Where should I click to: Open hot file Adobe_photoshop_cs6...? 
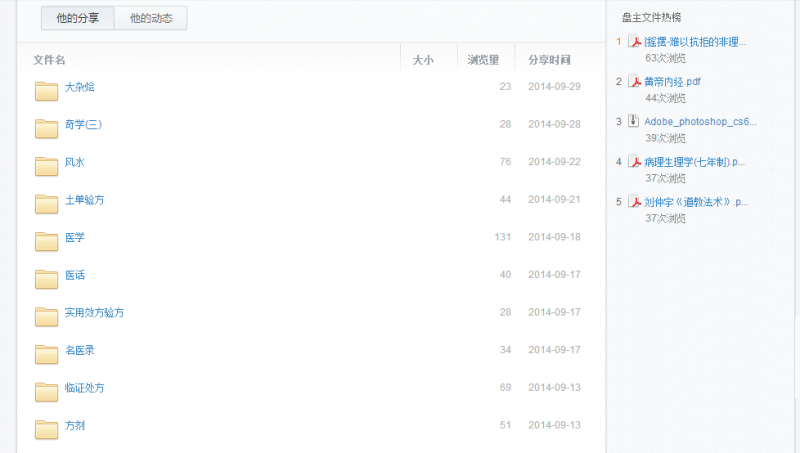700,121
